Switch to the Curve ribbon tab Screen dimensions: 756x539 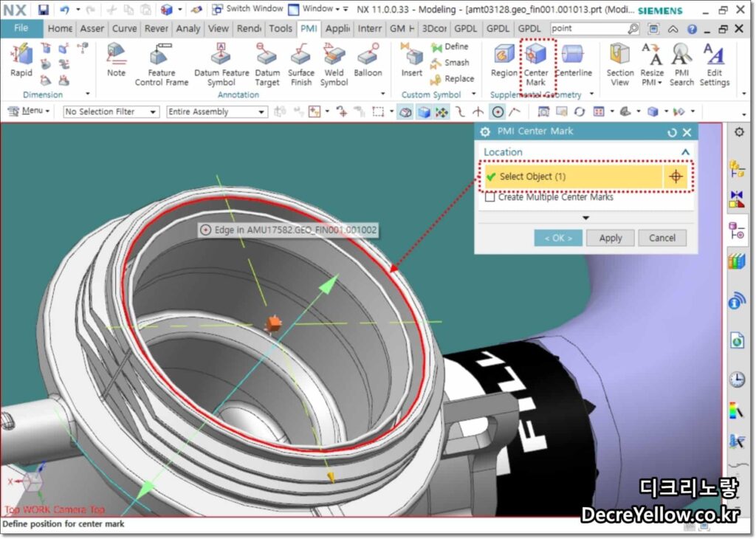(x=124, y=29)
